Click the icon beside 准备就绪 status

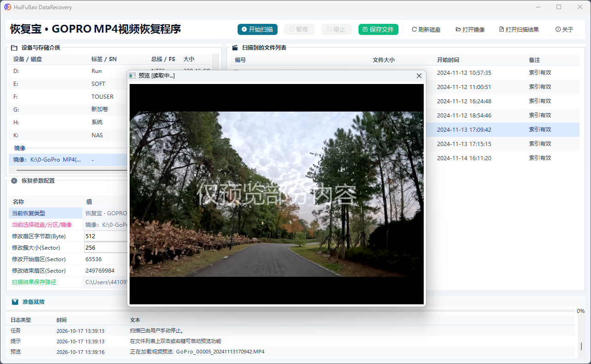pos(15,302)
